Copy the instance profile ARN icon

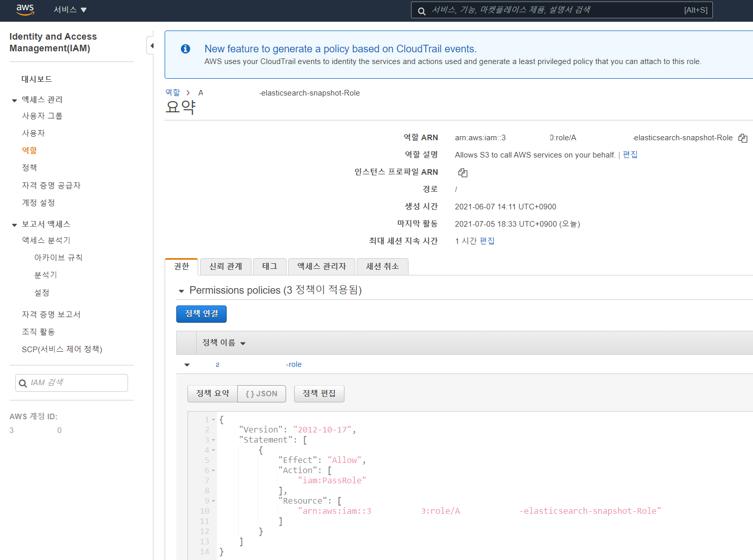coord(463,172)
